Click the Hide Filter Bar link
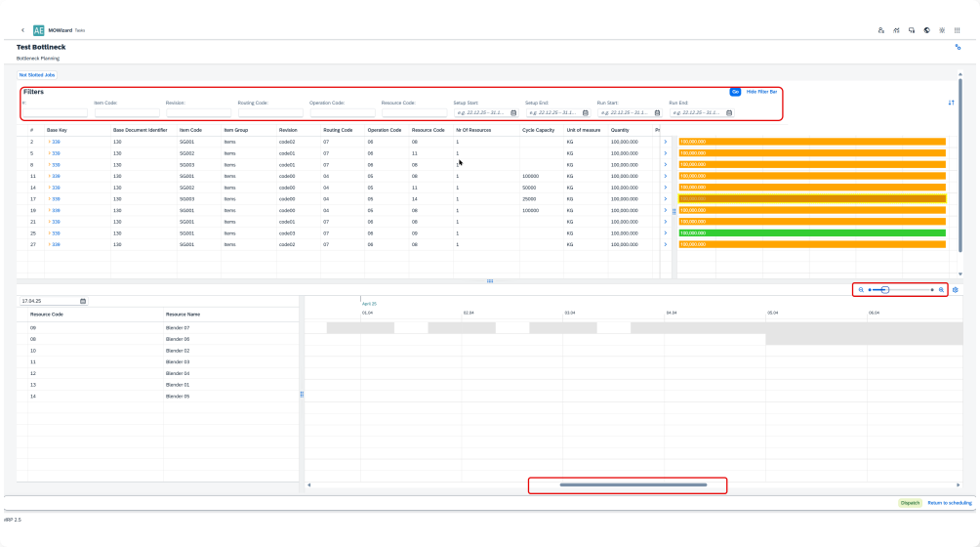Screen dimensions: 980x547 tap(761, 91)
